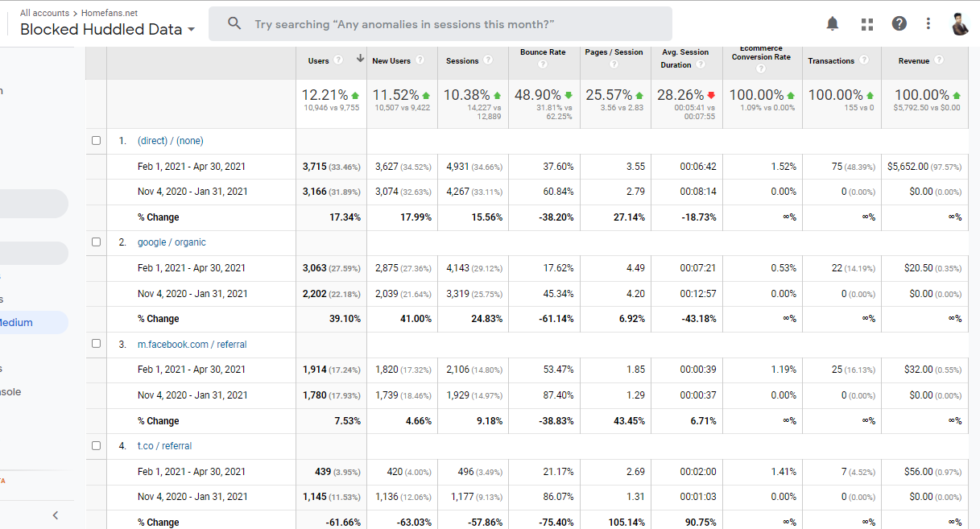Open the three-dot more options menu
980x529 pixels.
928,24
